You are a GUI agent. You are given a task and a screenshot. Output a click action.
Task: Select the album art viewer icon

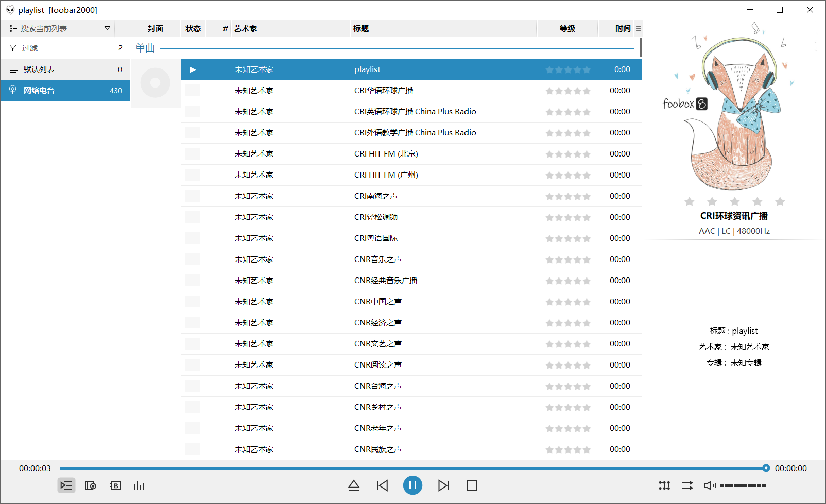click(91, 485)
